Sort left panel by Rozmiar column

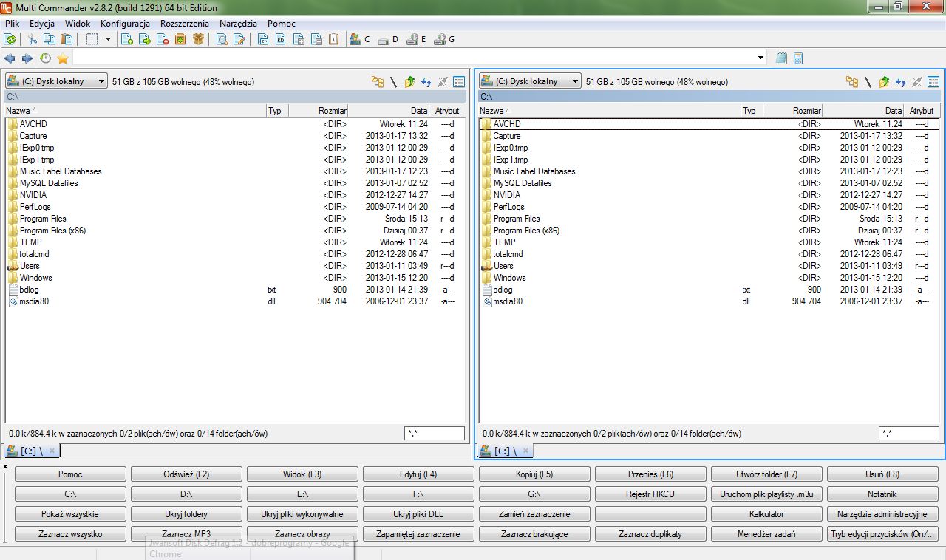318,111
